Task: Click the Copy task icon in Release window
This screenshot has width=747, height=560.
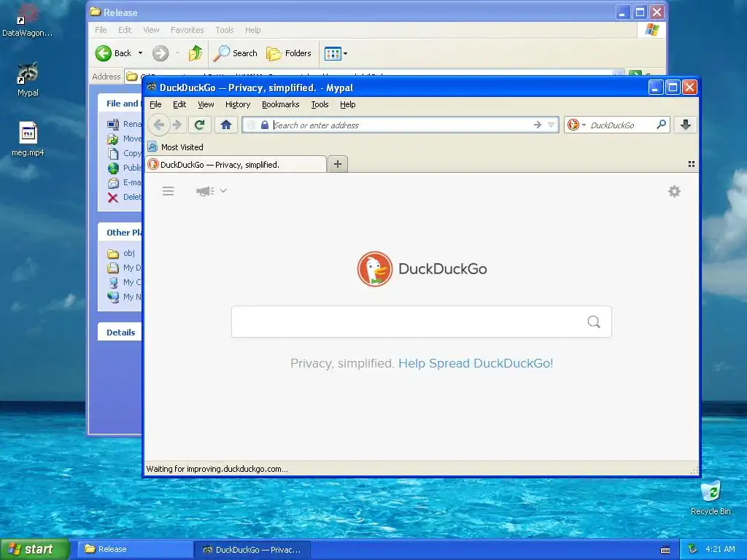Action: (x=113, y=153)
